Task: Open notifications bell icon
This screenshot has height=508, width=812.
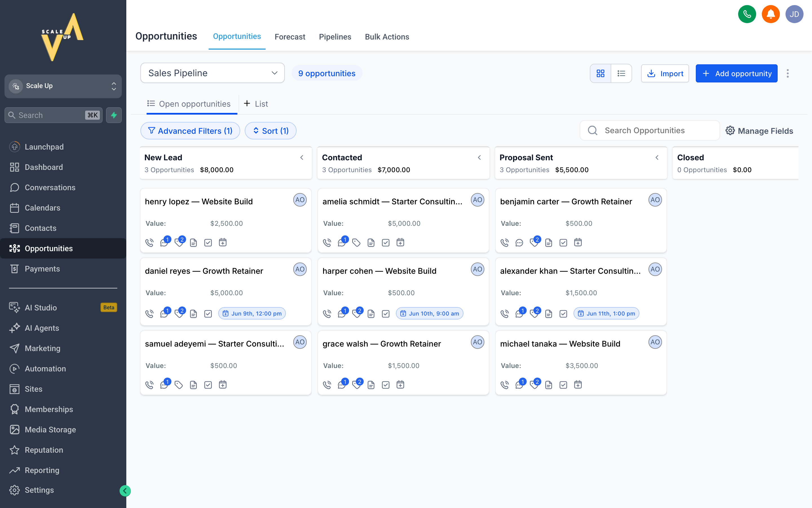Action: [x=771, y=14]
